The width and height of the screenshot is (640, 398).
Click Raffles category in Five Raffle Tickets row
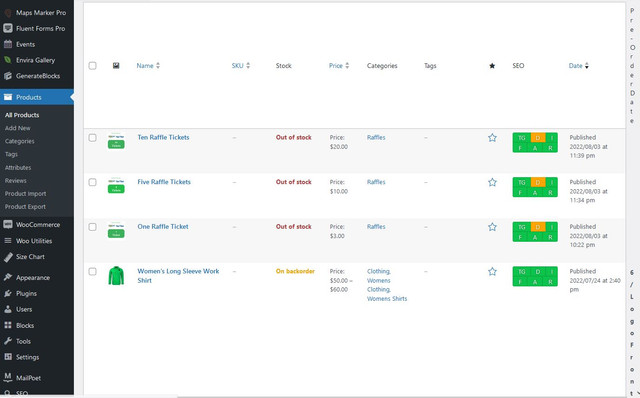point(376,182)
